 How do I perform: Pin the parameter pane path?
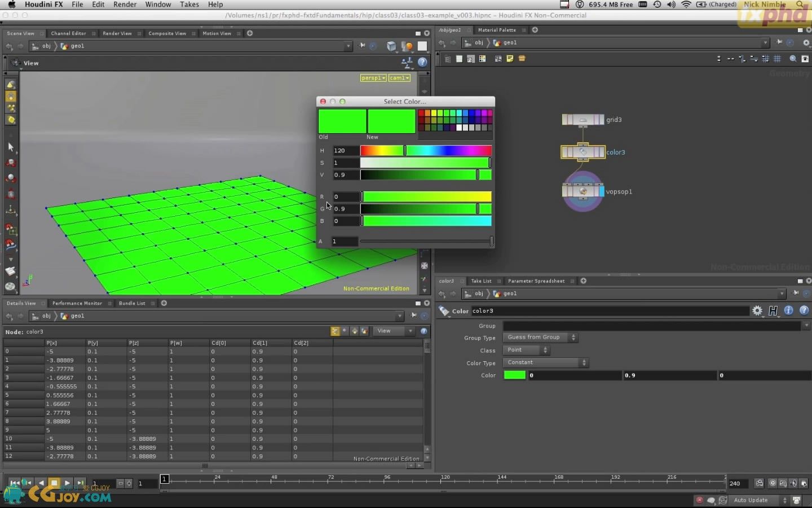click(796, 293)
